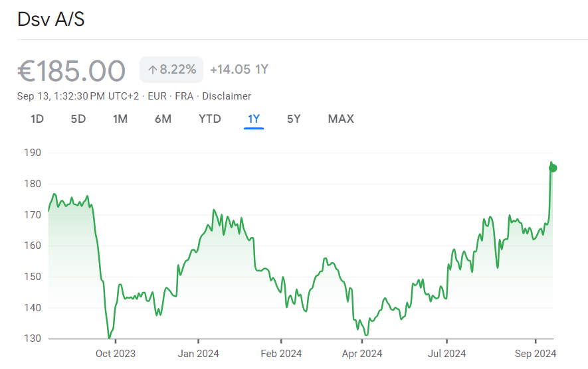Show the MAX chart range

pyautogui.click(x=341, y=119)
